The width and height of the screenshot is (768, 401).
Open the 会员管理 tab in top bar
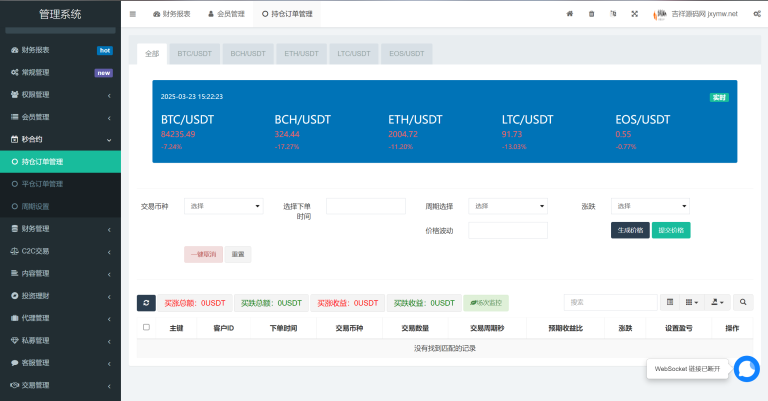pyautogui.click(x=225, y=14)
